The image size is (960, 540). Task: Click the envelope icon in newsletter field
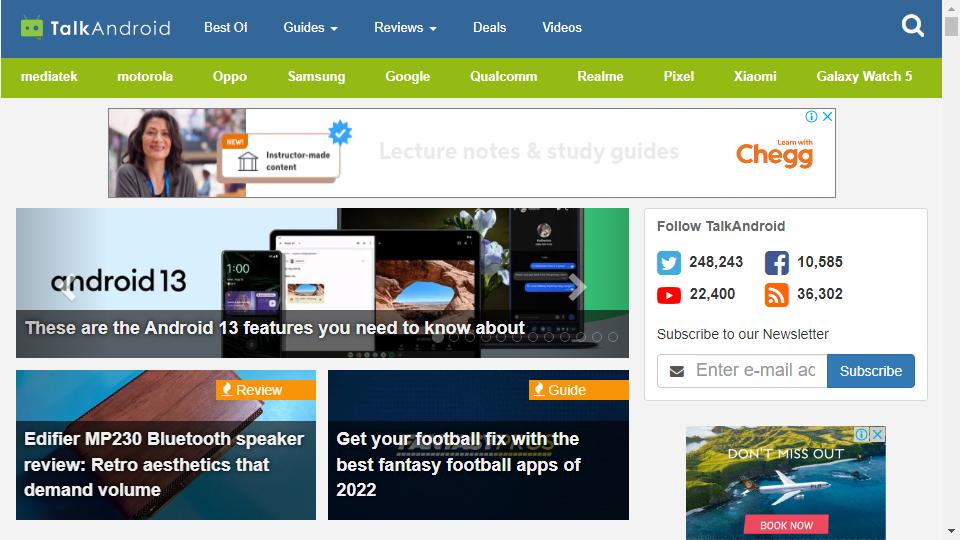coord(677,371)
